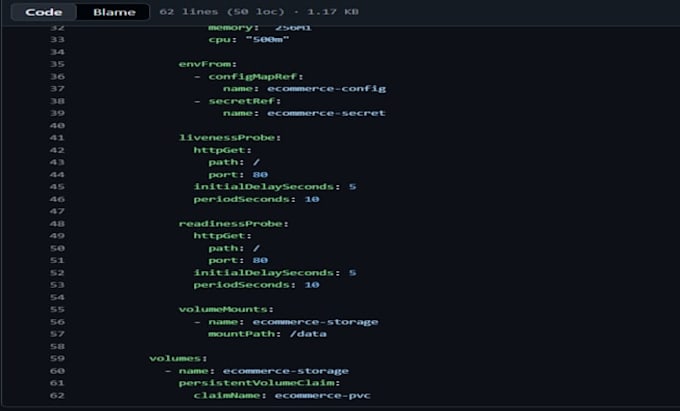Click path: / on line 50
The image size is (680, 411).
(234, 248)
